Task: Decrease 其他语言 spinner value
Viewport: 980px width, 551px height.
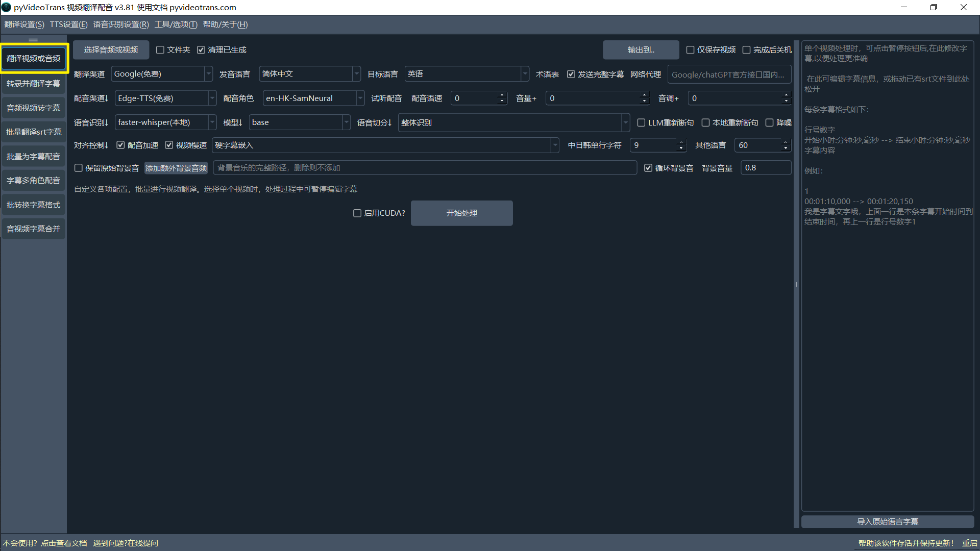Action: (x=786, y=148)
